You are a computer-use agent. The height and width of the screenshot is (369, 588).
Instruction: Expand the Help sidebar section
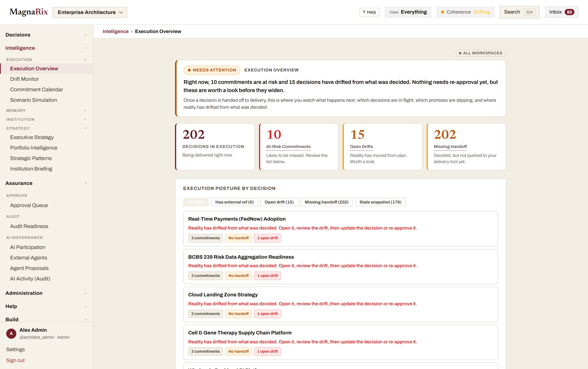[x=46, y=306]
